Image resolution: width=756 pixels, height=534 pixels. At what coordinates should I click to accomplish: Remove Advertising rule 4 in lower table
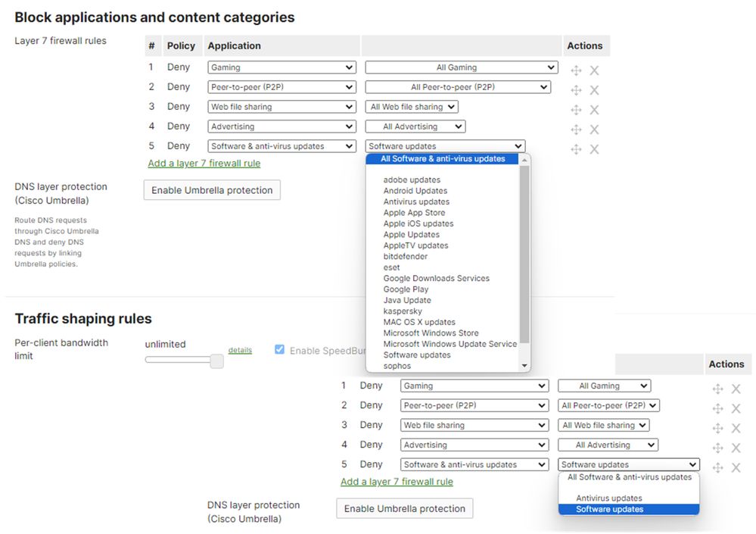[736, 448]
